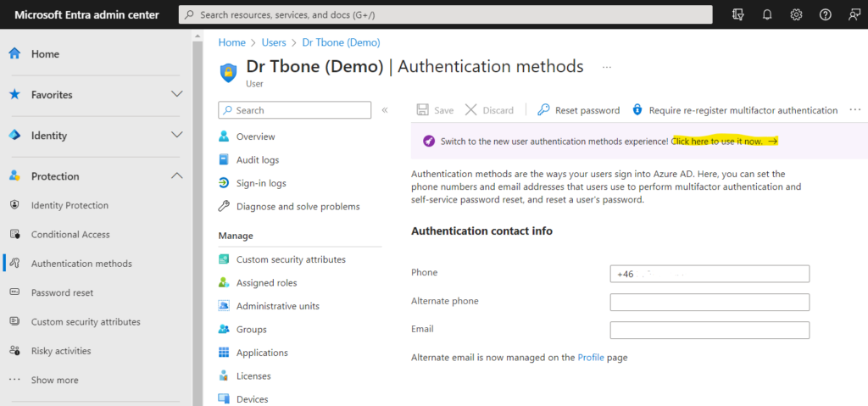Click the Phone number input field

pyautogui.click(x=709, y=274)
